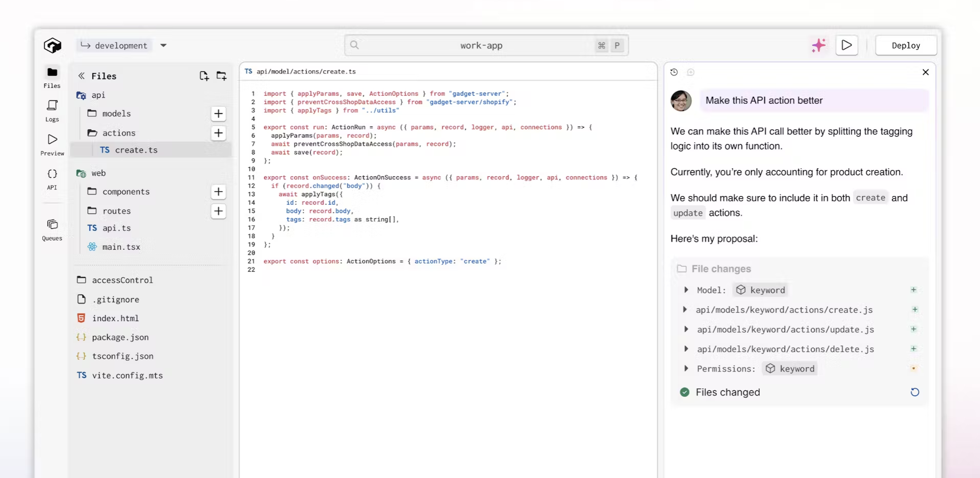Open the Files sidebar section
This screenshot has width=980, height=478.
[x=52, y=77]
